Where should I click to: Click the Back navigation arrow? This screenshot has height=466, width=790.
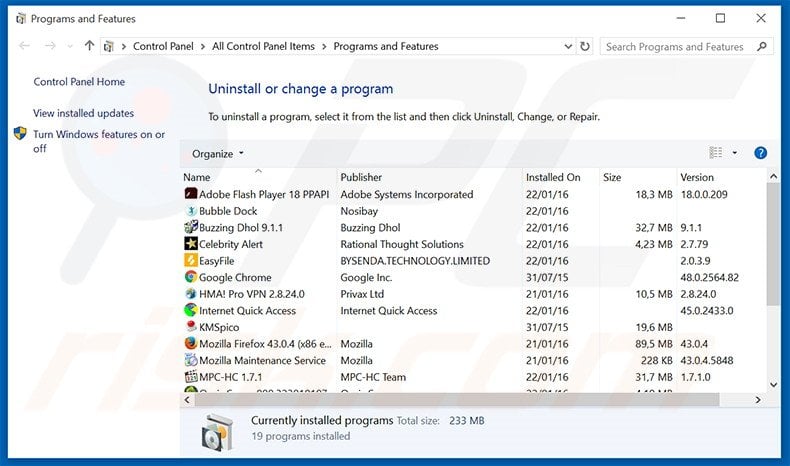coord(24,46)
